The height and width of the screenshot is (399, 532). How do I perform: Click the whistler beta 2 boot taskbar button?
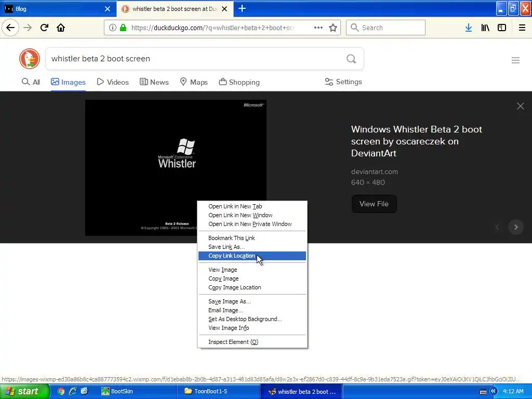(301, 391)
